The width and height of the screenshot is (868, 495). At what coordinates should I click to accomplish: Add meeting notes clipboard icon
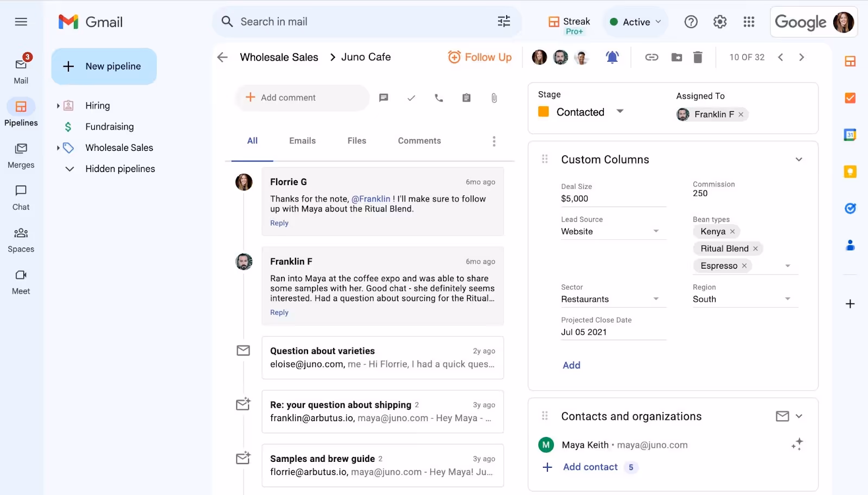click(x=467, y=98)
